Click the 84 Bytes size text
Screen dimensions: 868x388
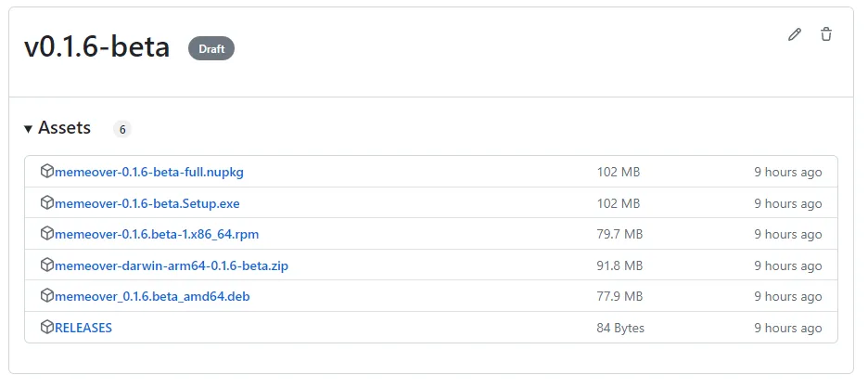coord(620,328)
